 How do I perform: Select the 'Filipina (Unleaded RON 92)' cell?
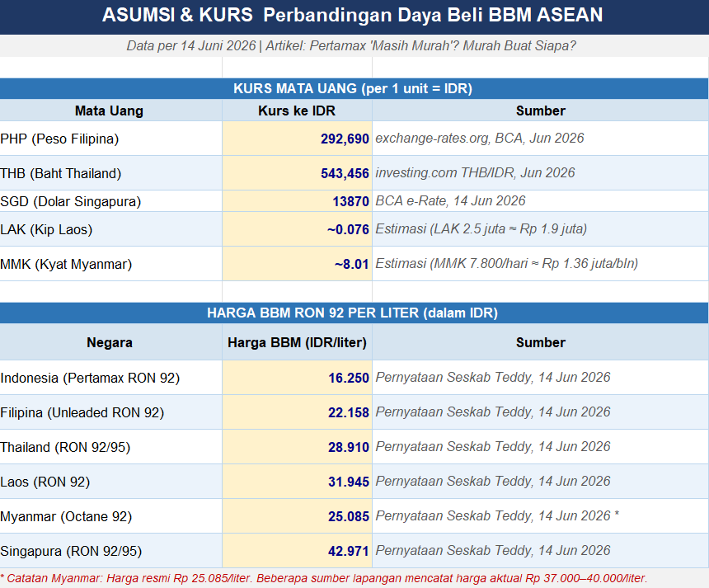click(110, 412)
